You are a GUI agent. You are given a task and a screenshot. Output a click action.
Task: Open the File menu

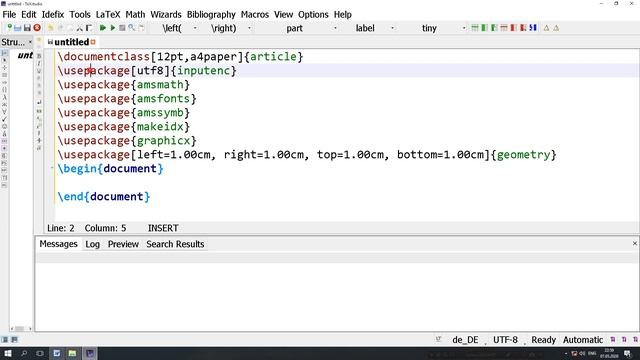[x=9, y=14]
